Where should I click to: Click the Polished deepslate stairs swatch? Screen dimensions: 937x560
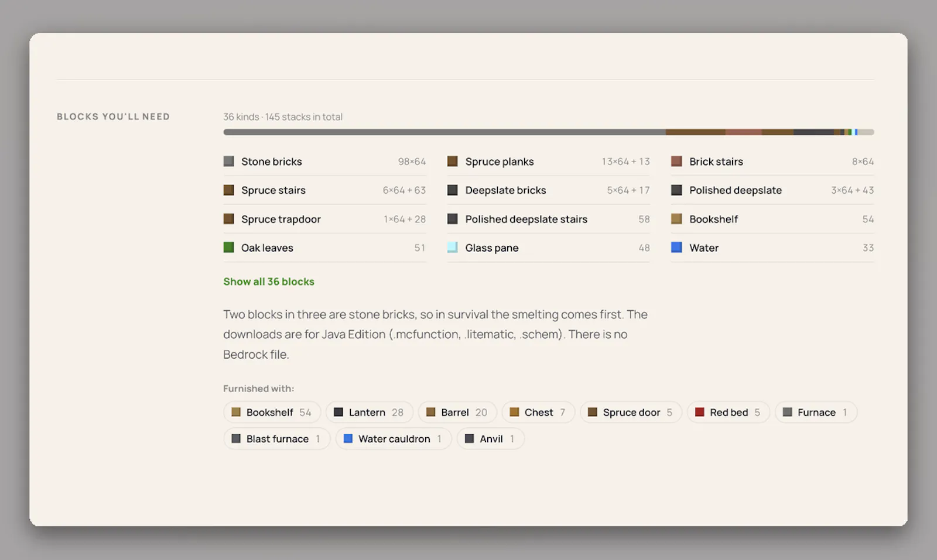[452, 219]
